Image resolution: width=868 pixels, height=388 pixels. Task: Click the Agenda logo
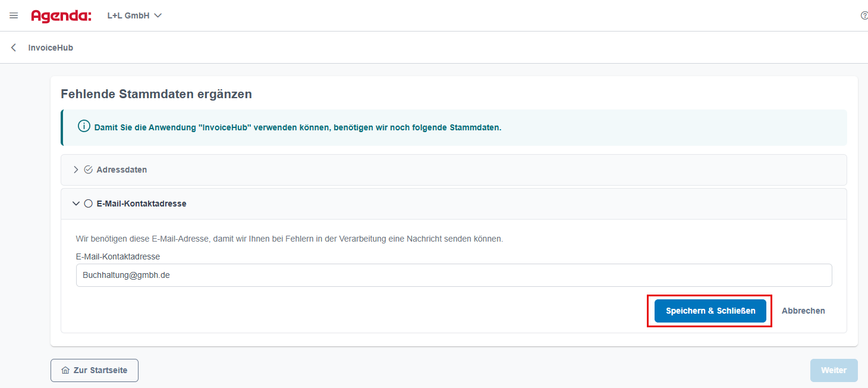(x=61, y=16)
